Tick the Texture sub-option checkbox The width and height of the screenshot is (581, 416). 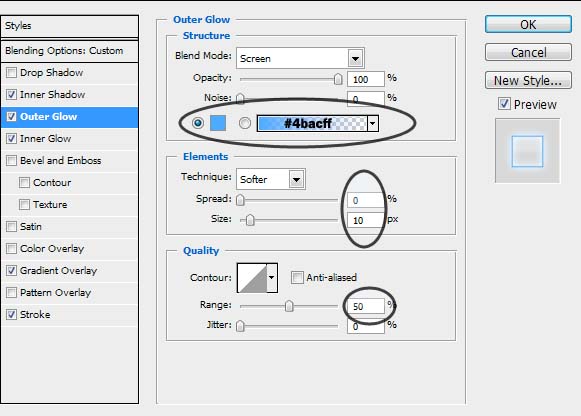[24, 204]
